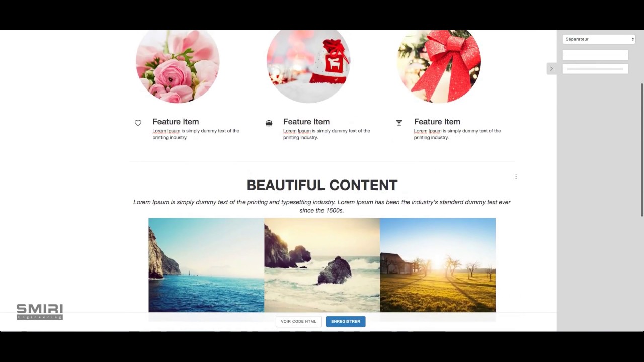Select the thin line separator snippet
Image resolution: width=644 pixels, height=362 pixels.
[x=595, y=54]
